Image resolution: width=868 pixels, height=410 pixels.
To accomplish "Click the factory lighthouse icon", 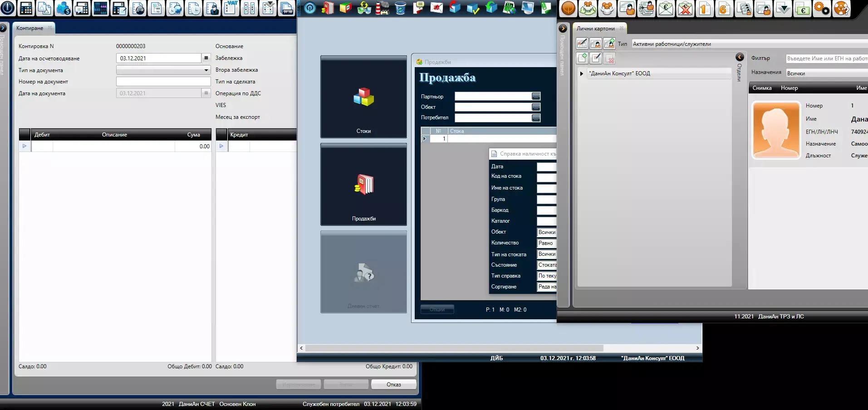I will (383, 8).
